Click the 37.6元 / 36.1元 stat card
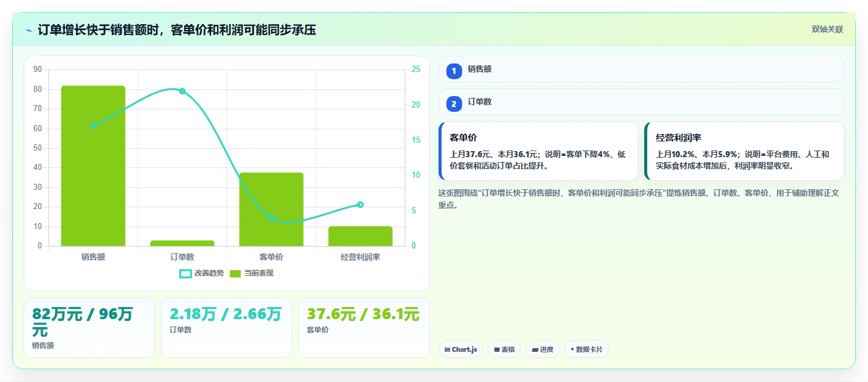 [x=364, y=328]
